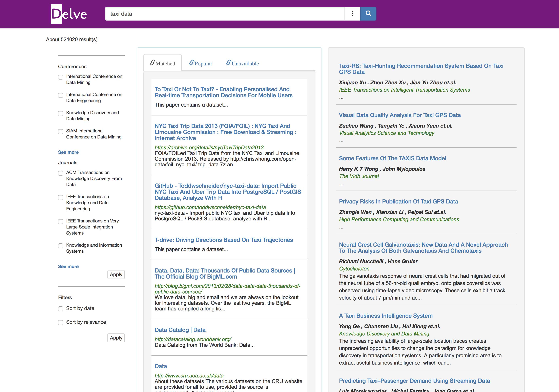559x392 pixels.
Task: Click Cytoskeleton venue name
Action: tap(354, 269)
